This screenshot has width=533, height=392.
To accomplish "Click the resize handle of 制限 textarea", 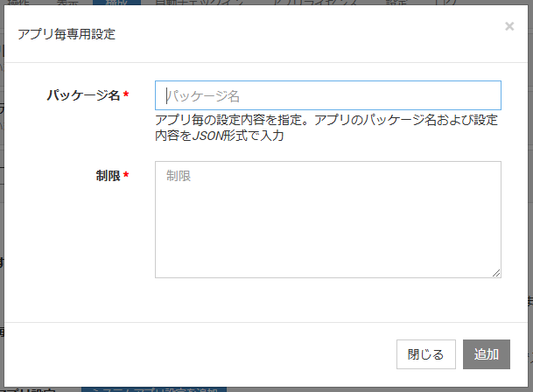I will (496, 273).
